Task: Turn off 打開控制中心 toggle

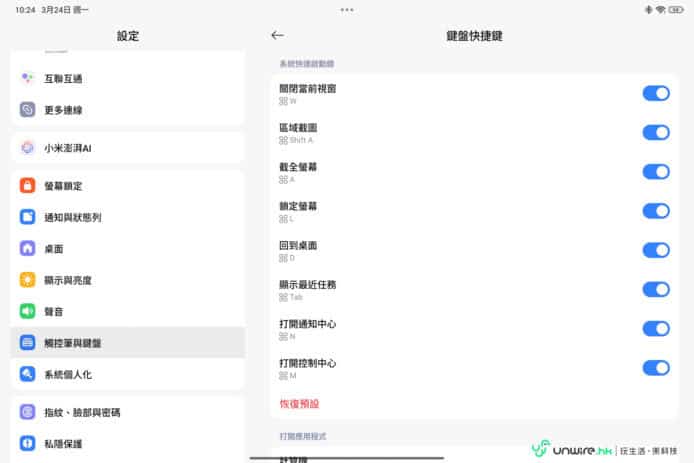Action: click(655, 367)
